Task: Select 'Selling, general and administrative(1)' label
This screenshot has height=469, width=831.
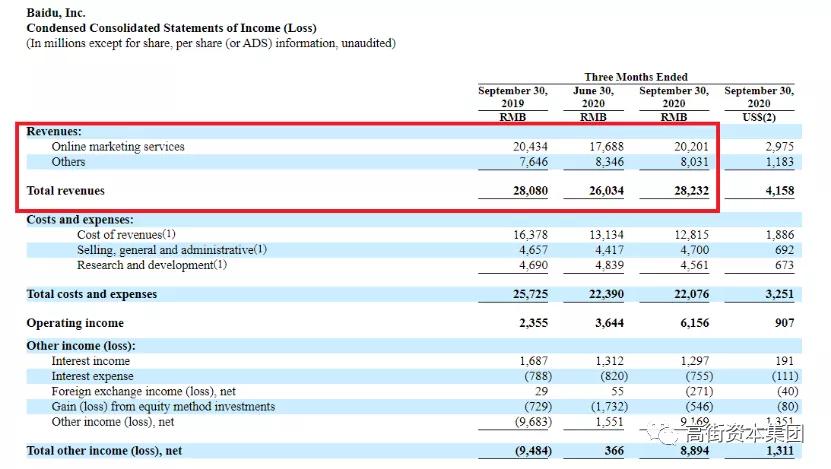Action: tap(172, 250)
